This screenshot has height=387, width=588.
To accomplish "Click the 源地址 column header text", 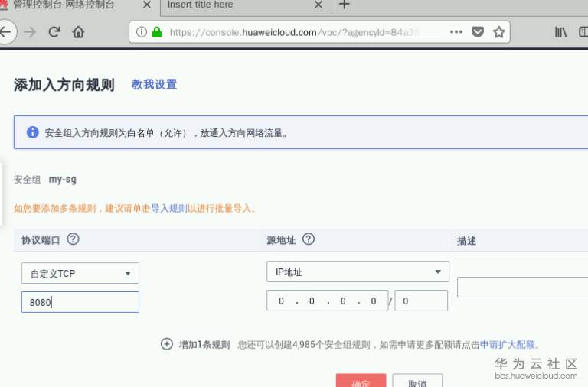I will 281,239.
